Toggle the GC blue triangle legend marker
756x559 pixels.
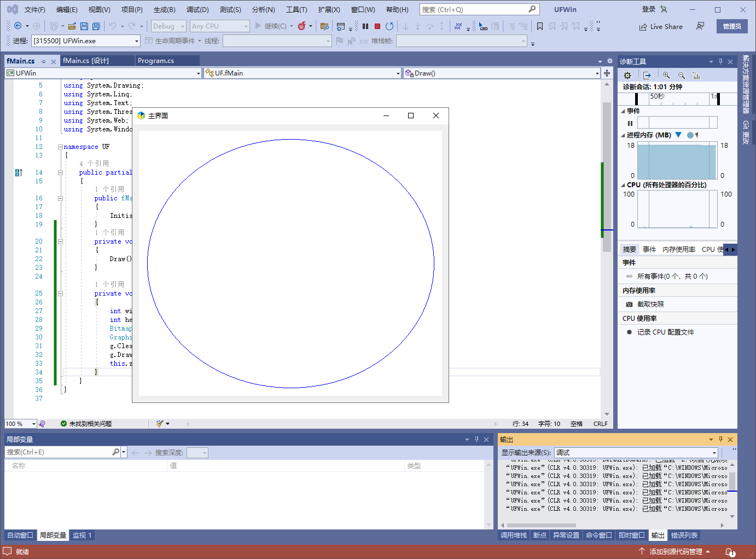coord(678,135)
